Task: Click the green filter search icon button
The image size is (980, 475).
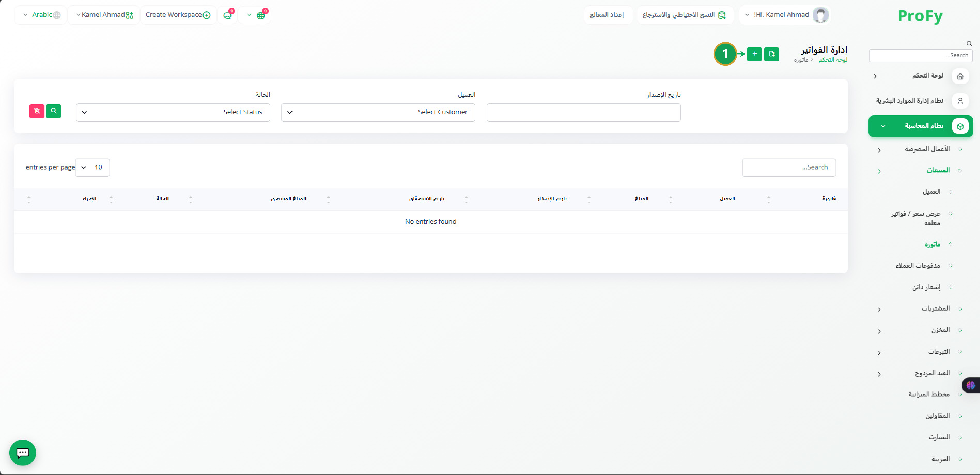Action: (54, 111)
